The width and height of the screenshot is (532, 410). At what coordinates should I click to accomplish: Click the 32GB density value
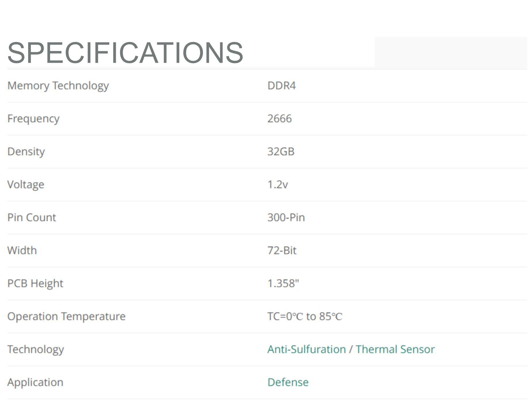(281, 152)
